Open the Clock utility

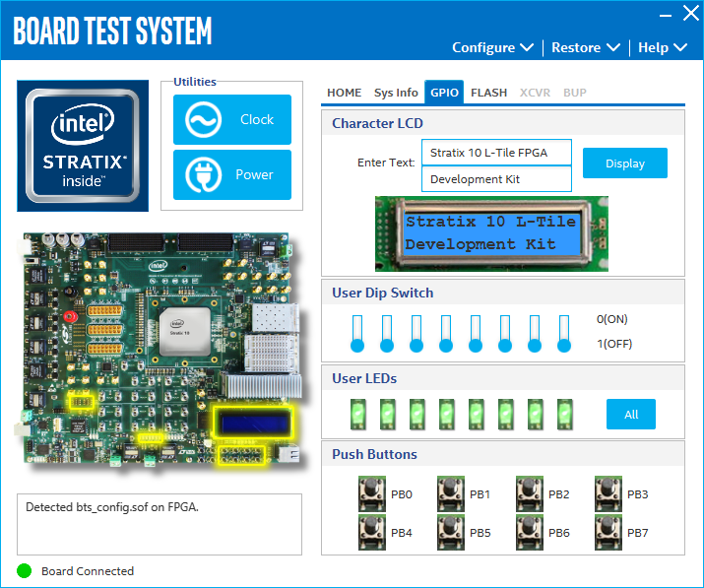[x=232, y=119]
